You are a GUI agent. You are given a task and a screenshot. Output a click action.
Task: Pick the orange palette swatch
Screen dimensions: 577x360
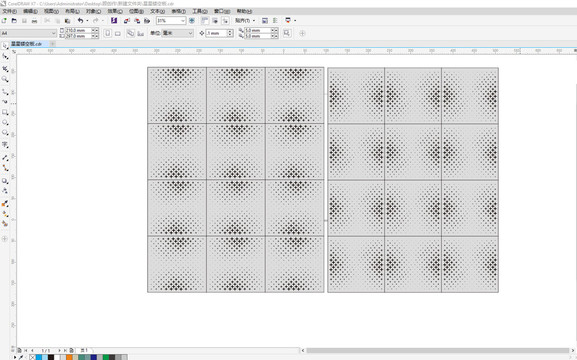69,357
